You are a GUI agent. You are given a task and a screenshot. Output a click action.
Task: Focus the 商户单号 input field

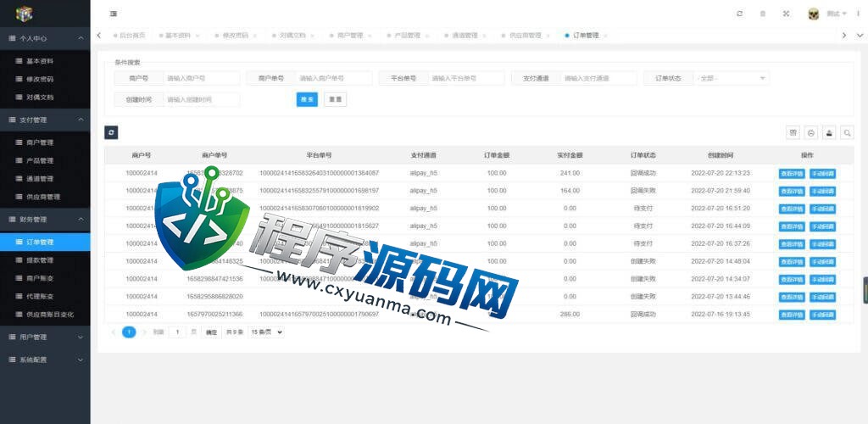coord(334,78)
